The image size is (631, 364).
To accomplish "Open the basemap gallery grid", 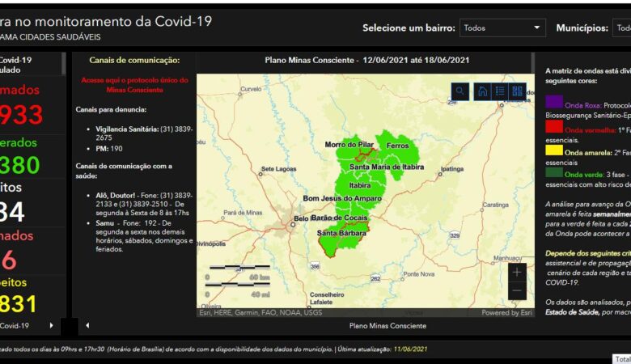I will coord(518,91).
